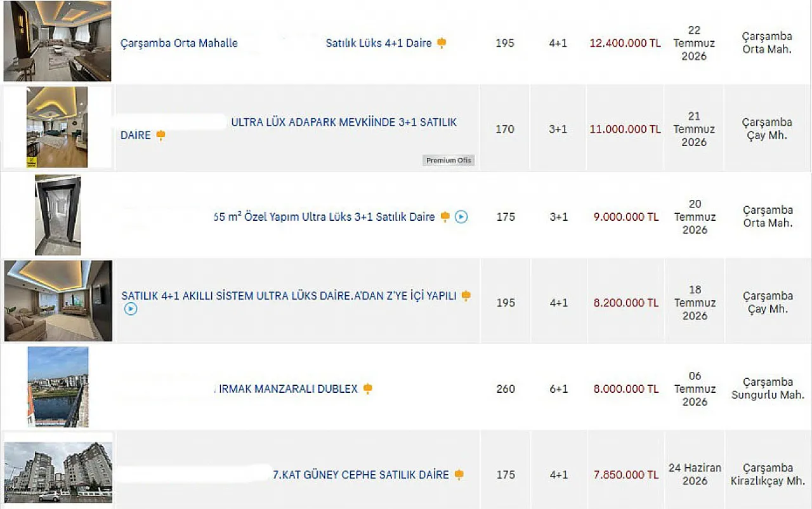Click the orange pin icon after Özel Yapım Ultra Lüks listing
Viewport: 812px width, 509px height.
click(445, 217)
